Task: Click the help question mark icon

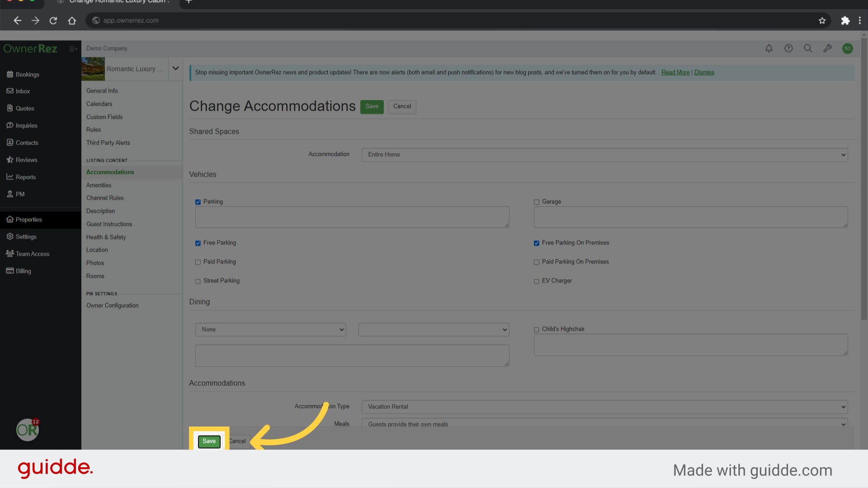Action: [x=788, y=48]
